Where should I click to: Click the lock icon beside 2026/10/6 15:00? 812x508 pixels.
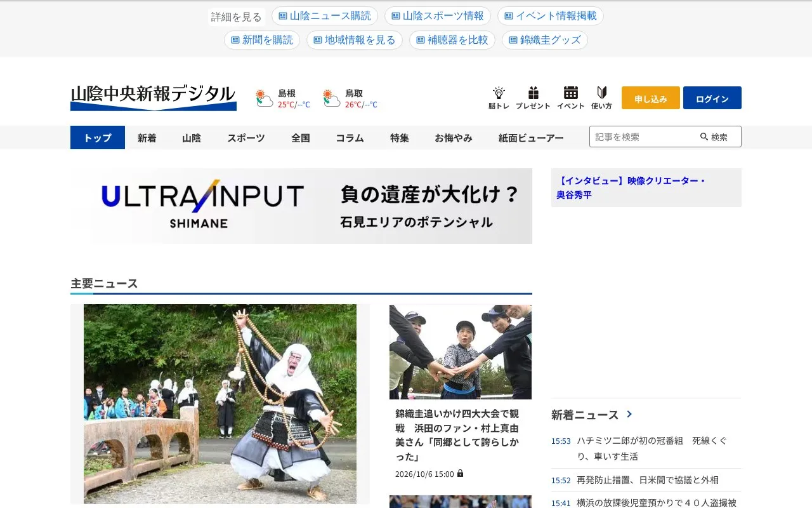coord(460,474)
